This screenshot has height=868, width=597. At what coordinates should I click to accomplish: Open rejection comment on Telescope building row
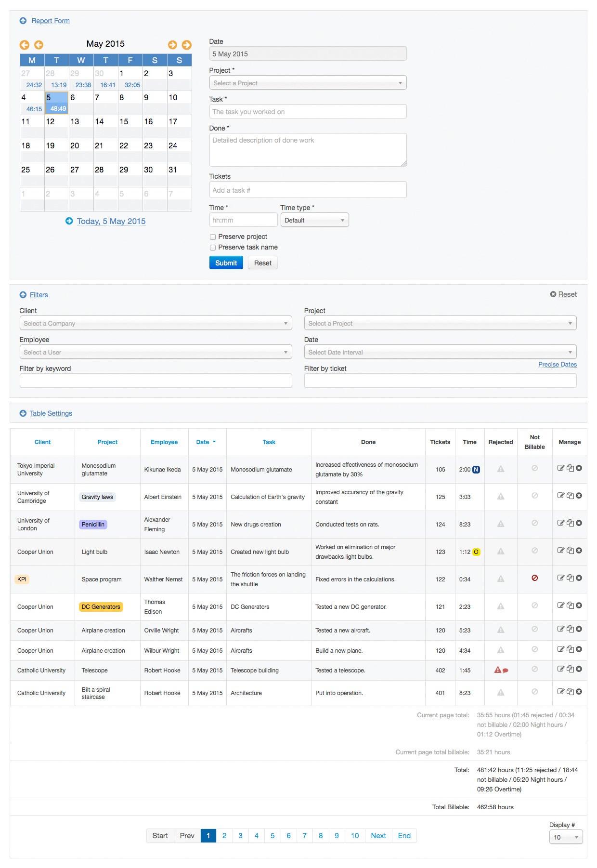click(x=506, y=671)
